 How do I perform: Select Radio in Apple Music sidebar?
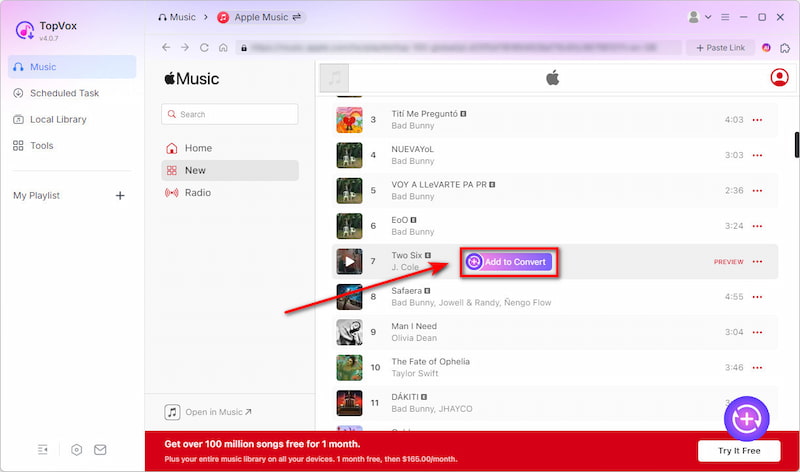[x=197, y=192]
